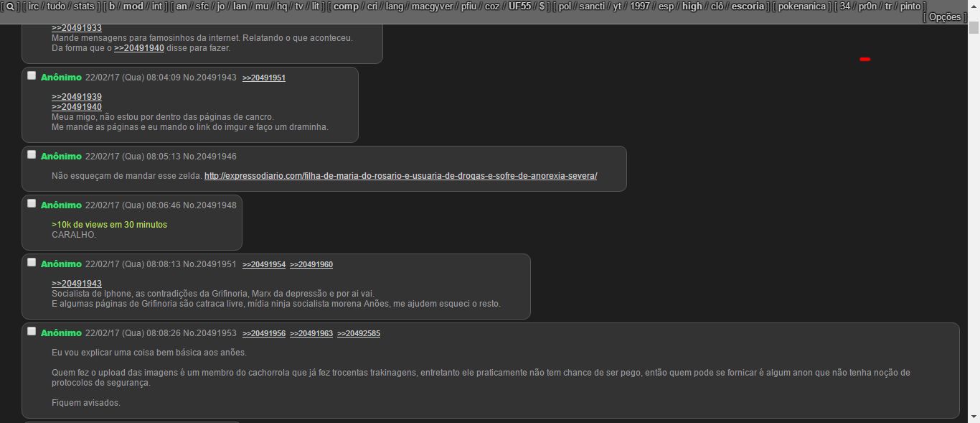Toggle checkbox for post No.20491953
980x423 pixels.
[x=32, y=331]
